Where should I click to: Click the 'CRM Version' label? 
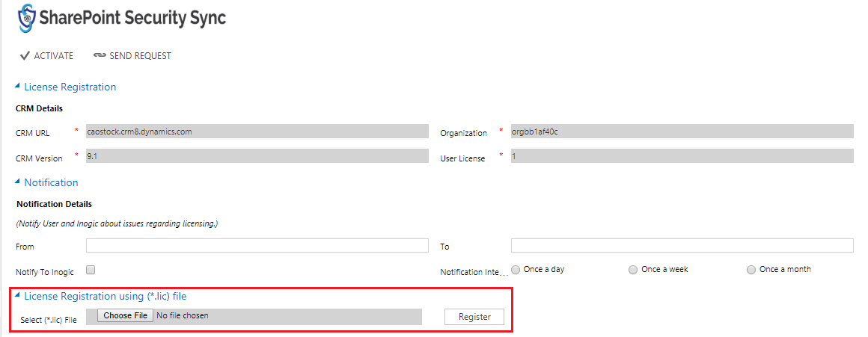(x=39, y=158)
